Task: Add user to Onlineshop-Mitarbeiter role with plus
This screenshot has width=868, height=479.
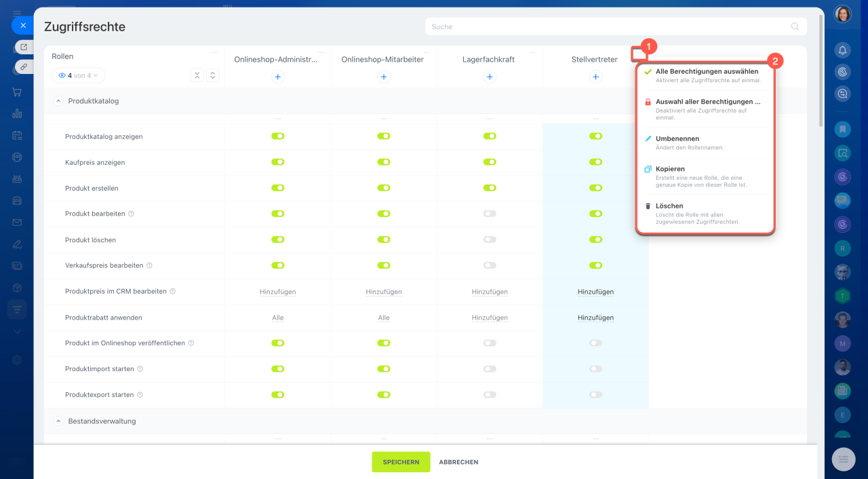Action: click(x=384, y=77)
